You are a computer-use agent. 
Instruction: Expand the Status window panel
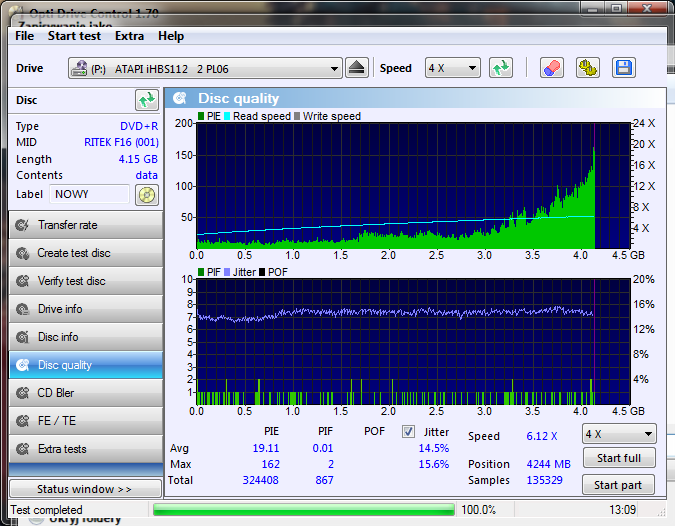point(85,489)
